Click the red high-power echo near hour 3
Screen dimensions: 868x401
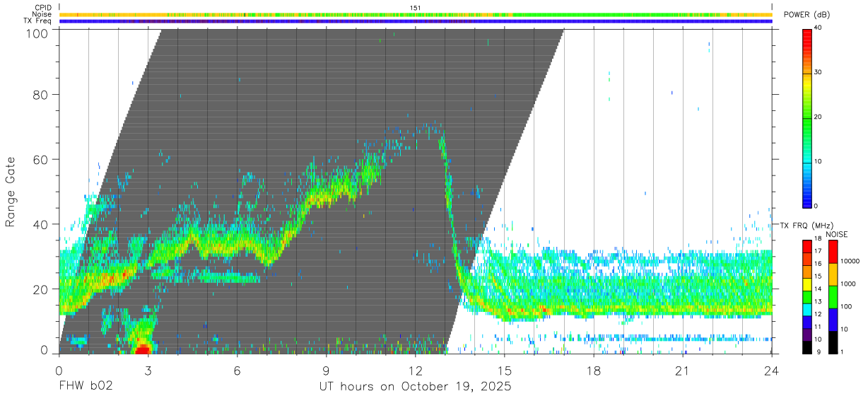(143, 349)
